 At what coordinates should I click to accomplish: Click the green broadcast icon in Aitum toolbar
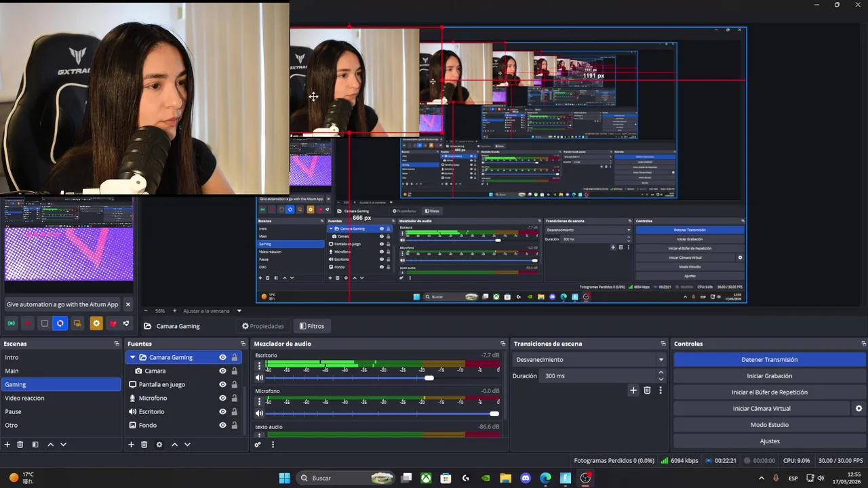pos(12,323)
